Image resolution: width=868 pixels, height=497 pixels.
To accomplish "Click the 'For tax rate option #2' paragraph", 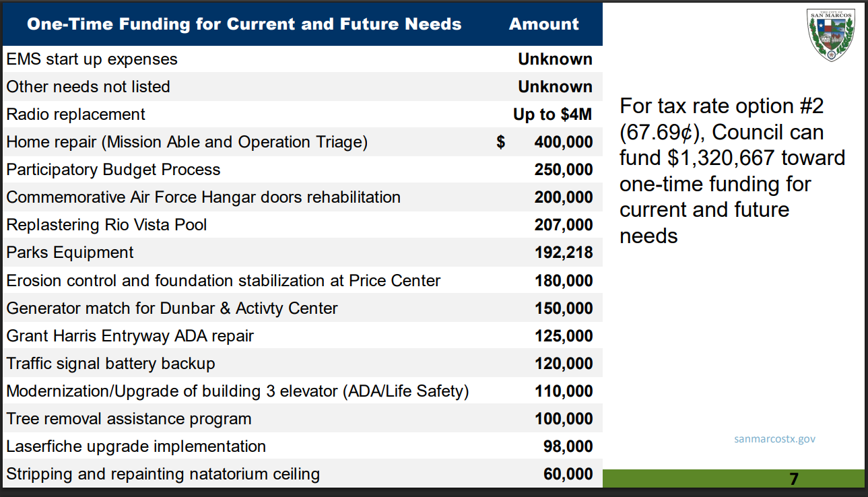I will [x=732, y=170].
